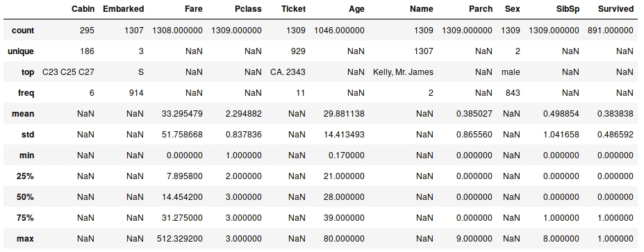644x252 pixels.
Task: Select the mean row label
Action: 23,114
